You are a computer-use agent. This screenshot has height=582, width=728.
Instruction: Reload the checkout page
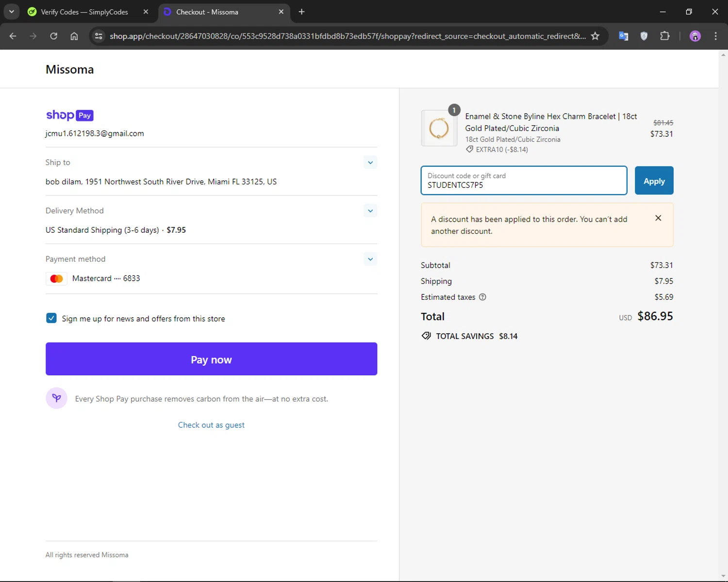tap(53, 36)
